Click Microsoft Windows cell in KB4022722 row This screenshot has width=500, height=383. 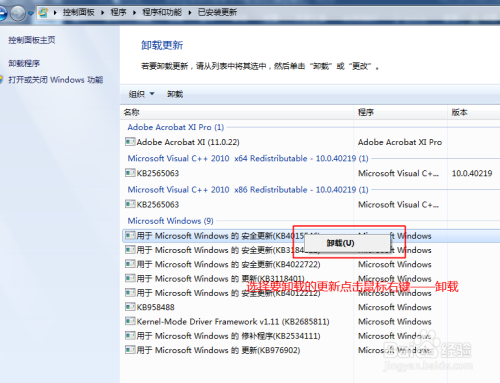point(395,264)
